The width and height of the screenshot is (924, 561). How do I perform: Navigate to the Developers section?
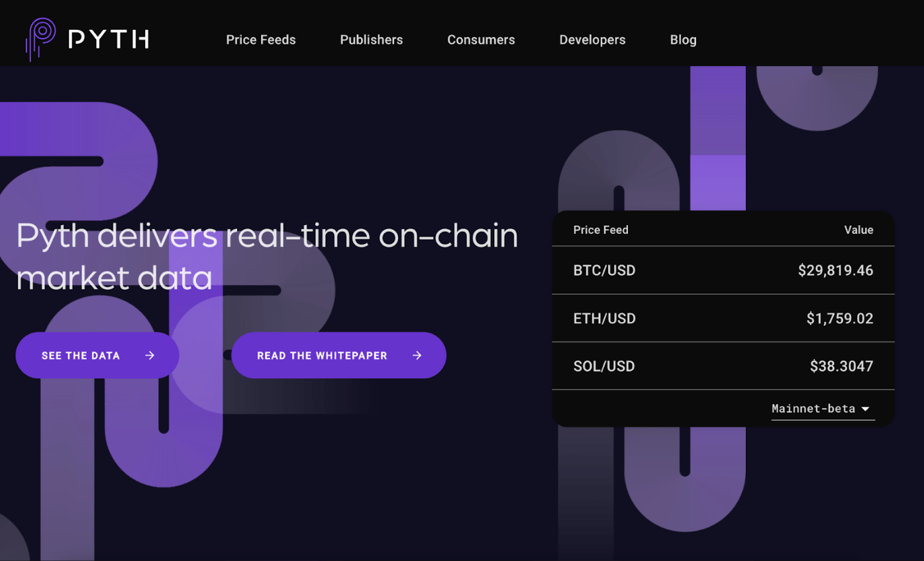(592, 40)
